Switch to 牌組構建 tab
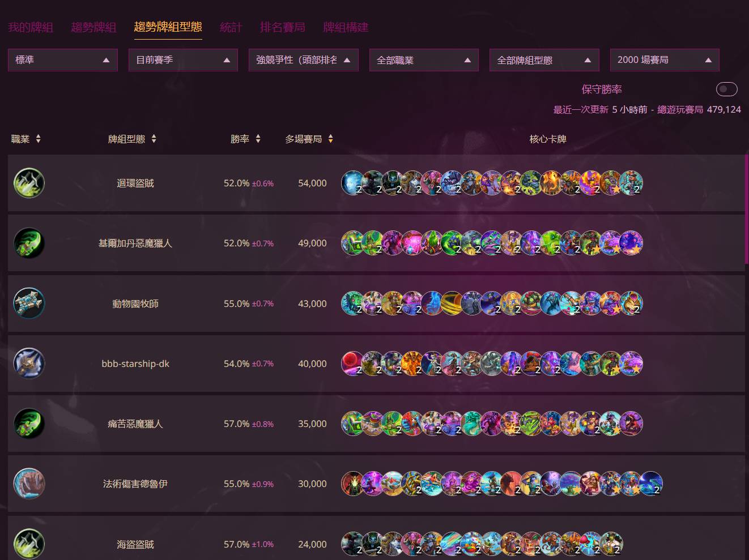Screen dimensions: 749x560 coord(346,27)
